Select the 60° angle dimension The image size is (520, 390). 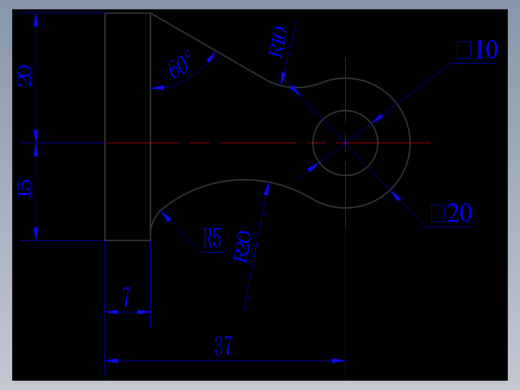click(180, 64)
